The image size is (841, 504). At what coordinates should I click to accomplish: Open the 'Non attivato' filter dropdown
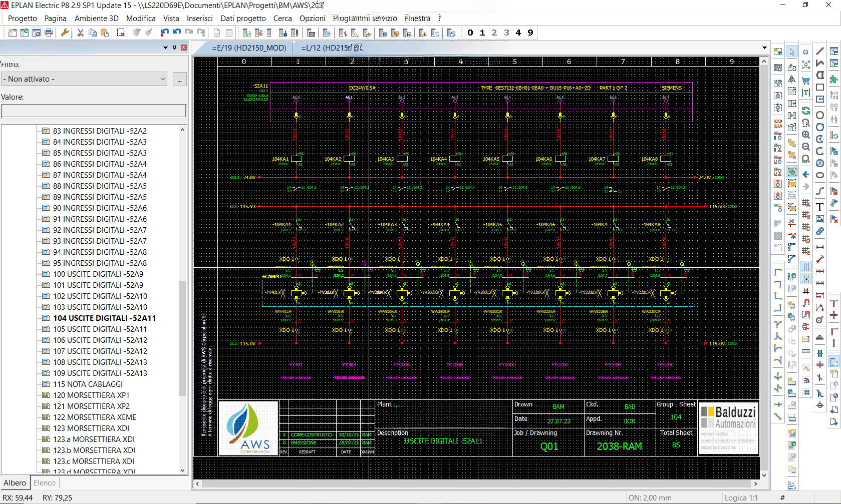(84, 79)
